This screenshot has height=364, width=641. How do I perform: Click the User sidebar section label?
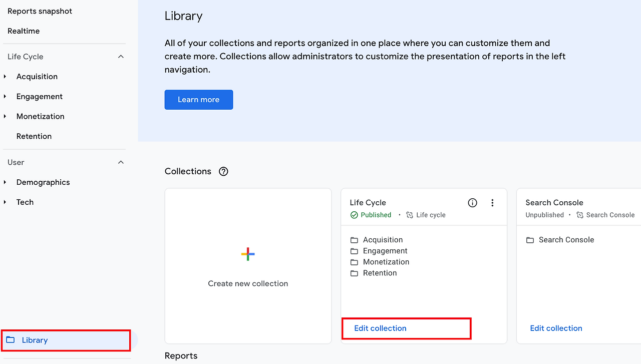click(x=16, y=162)
